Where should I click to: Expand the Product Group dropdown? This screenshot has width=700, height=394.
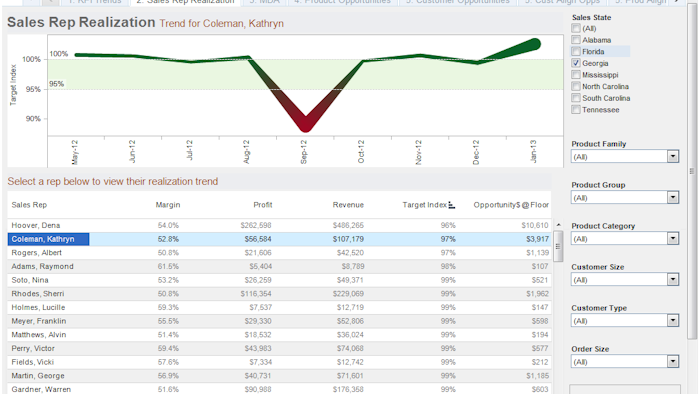(673, 198)
